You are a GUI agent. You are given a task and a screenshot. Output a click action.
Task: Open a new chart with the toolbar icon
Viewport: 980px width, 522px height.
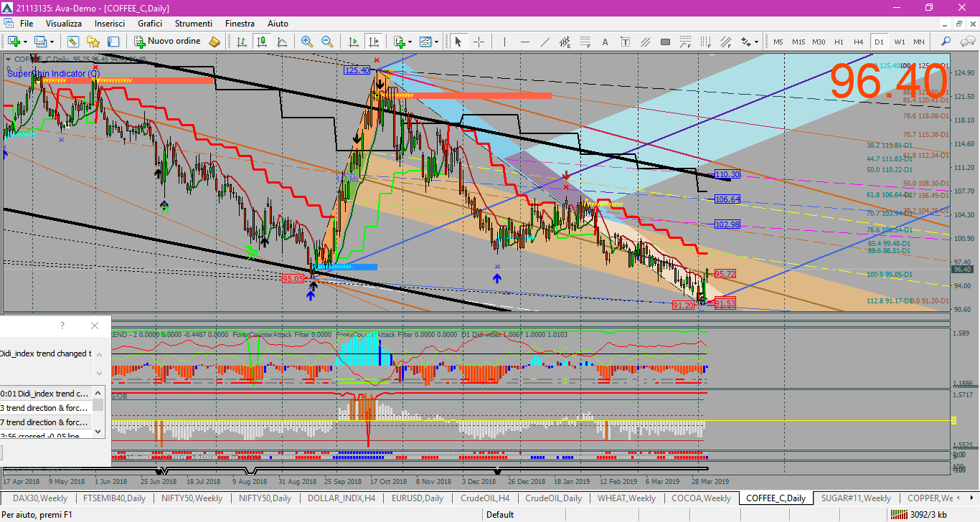coord(13,42)
